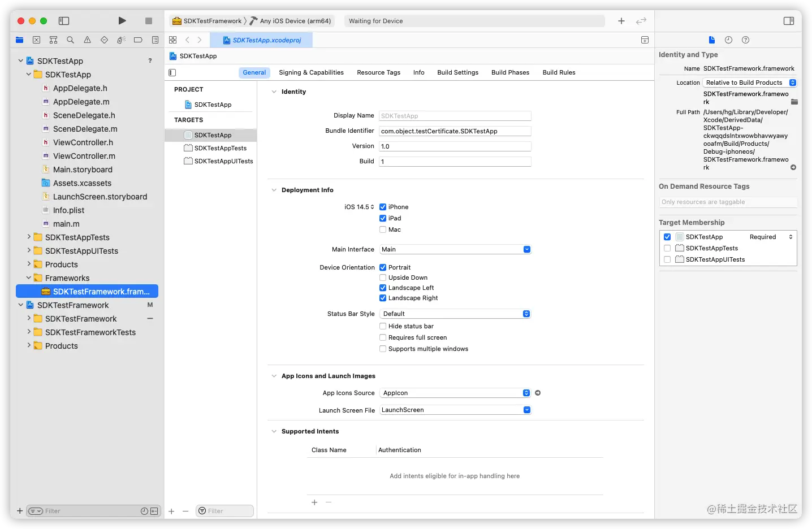The width and height of the screenshot is (812, 529).
Task: Show recently edited files filter
Action: click(144, 511)
